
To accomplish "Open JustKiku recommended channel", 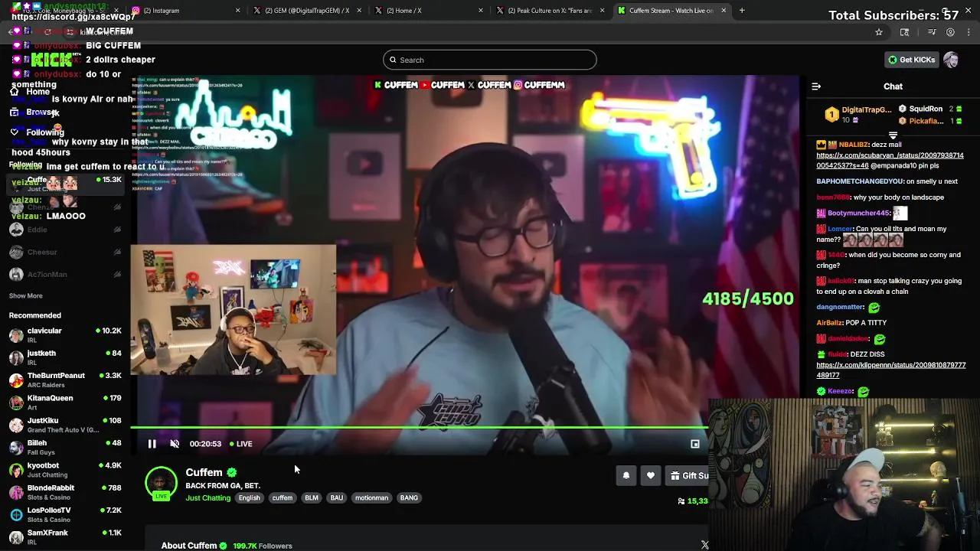I will pyautogui.click(x=65, y=425).
